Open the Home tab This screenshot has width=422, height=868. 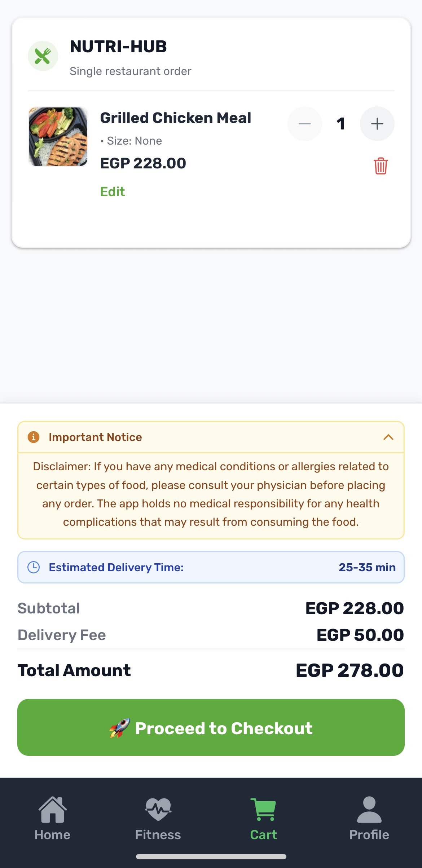point(53,819)
